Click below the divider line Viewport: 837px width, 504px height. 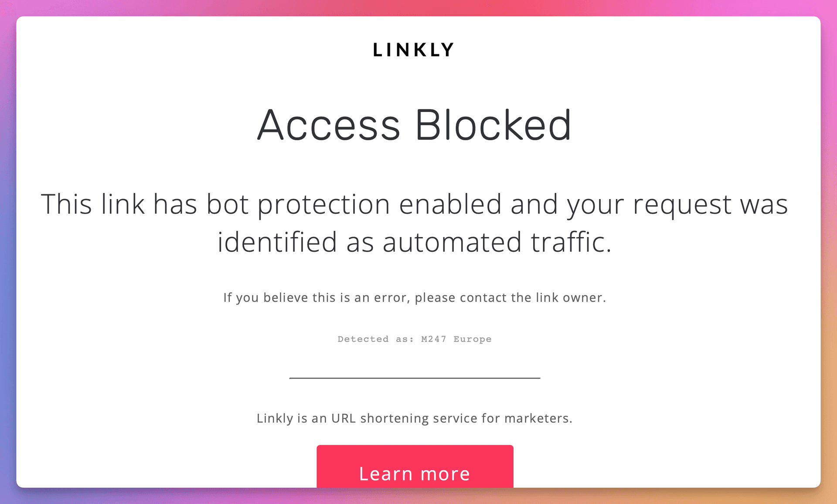coord(414,396)
